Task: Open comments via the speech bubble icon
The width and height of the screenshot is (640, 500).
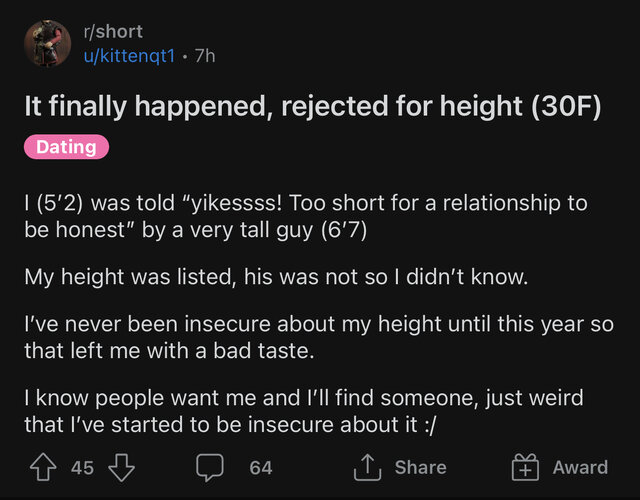Action: point(208,467)
